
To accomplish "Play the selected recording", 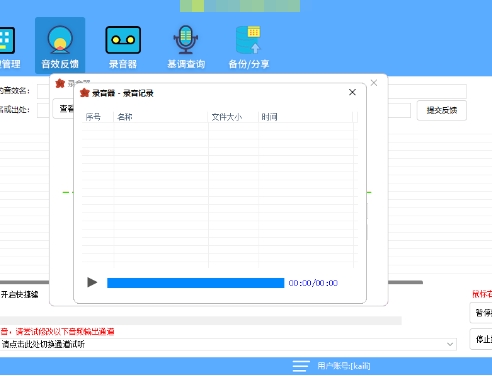I will [x=92, y=282].
